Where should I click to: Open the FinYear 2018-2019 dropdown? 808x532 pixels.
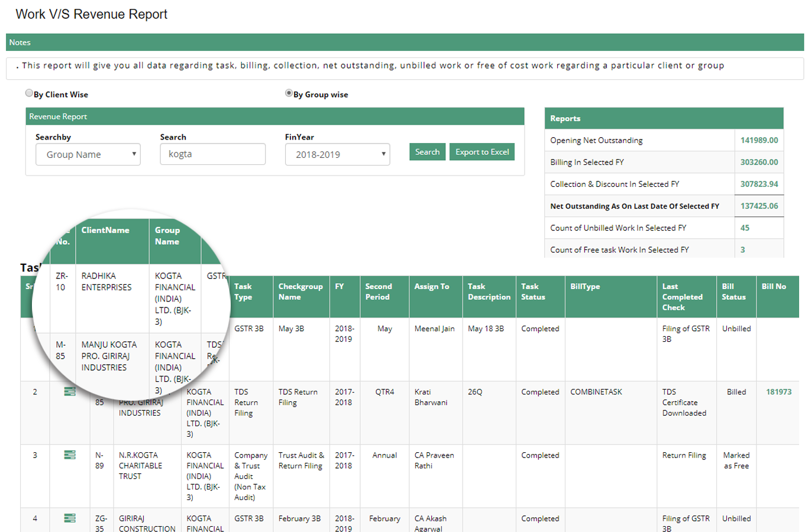tap(337, 154)
